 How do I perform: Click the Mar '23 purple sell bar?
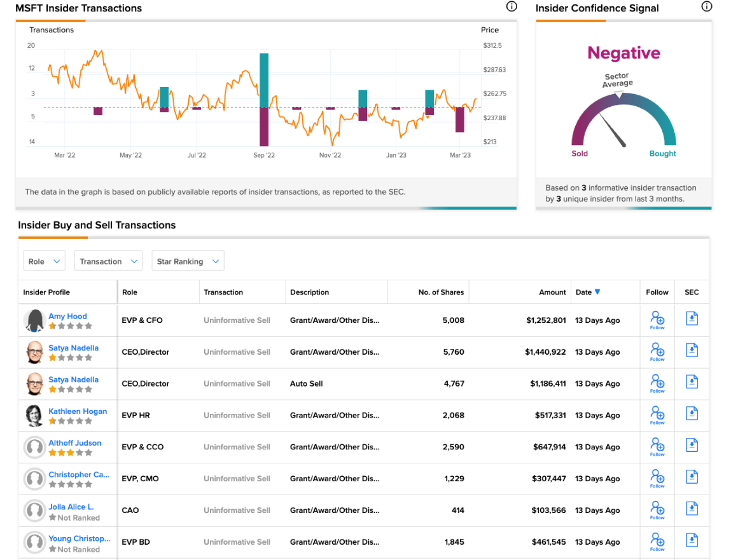click(460, 120)
